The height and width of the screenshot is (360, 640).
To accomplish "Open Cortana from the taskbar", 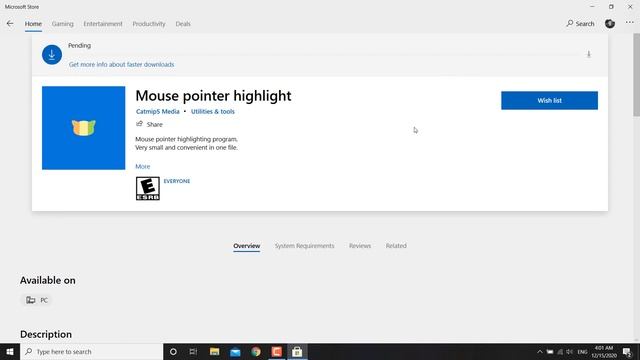I will (173, 351).
